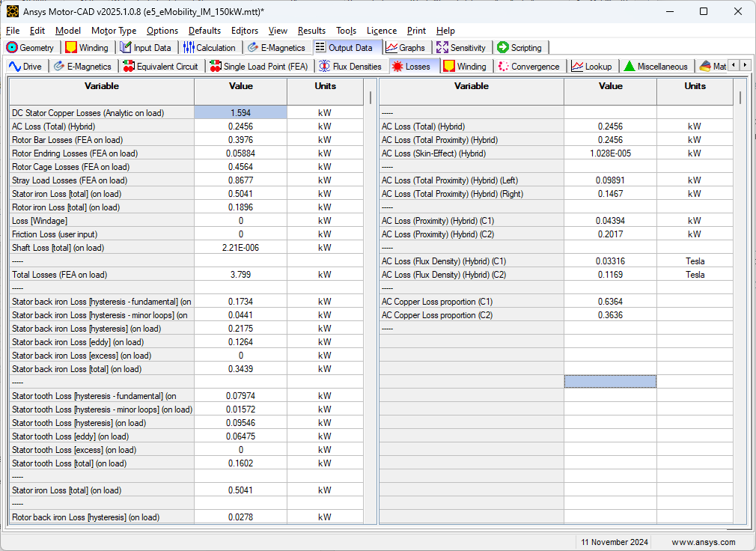Open the Edit menu

[x=37, y=31]
